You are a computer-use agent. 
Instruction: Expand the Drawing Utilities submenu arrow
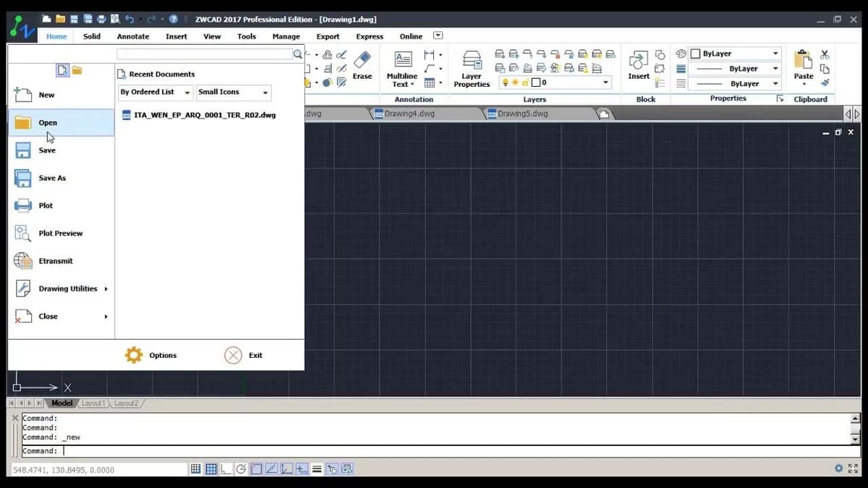click(x=106, y=289)
